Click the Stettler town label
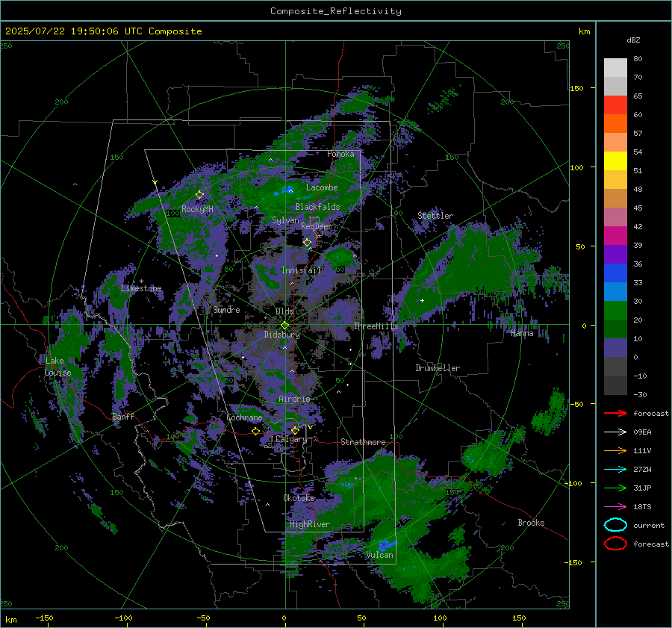672x628 pixels. click(435, 216)
